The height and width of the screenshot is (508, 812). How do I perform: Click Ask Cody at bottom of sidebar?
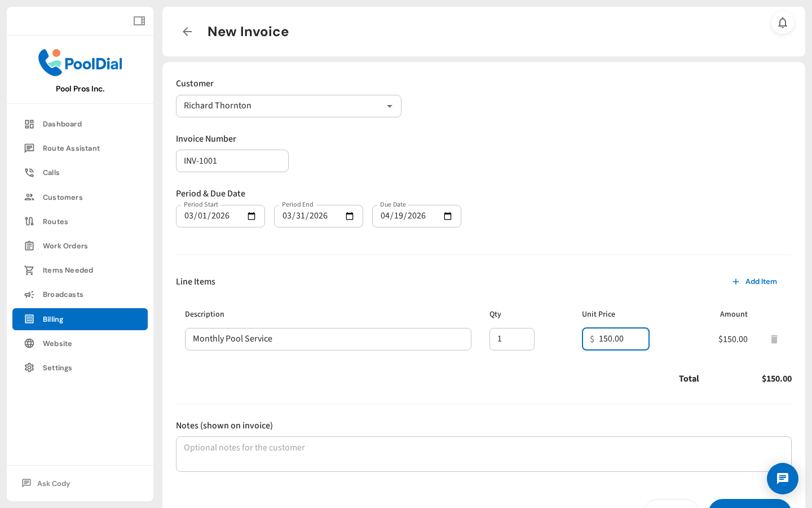coord(53,483)
